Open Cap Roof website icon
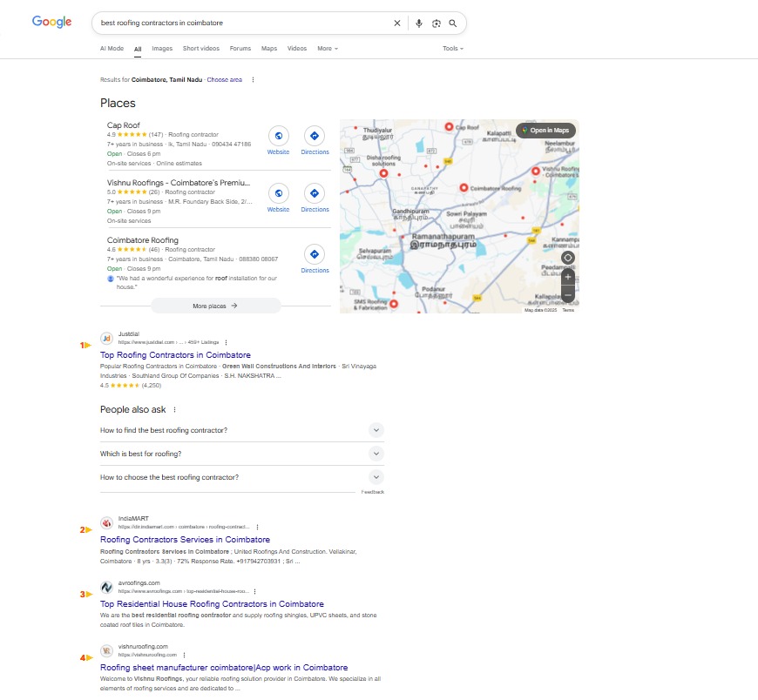This screenshot has height=700, width=758. (278, 136)
